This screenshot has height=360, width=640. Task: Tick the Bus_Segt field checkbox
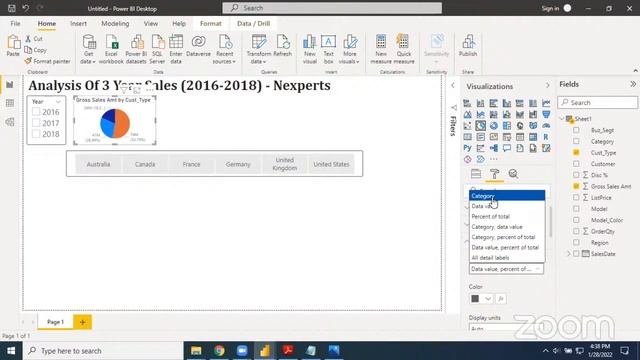point(576,130)
